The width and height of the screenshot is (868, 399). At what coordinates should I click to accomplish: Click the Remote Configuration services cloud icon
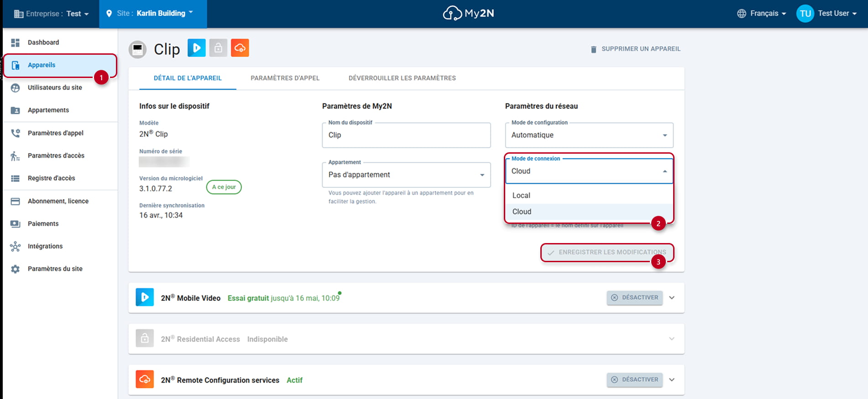[x=145, y=379]
